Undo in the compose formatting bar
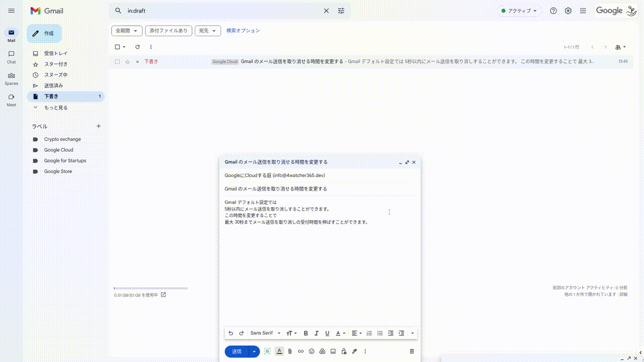 pos(231,333)
